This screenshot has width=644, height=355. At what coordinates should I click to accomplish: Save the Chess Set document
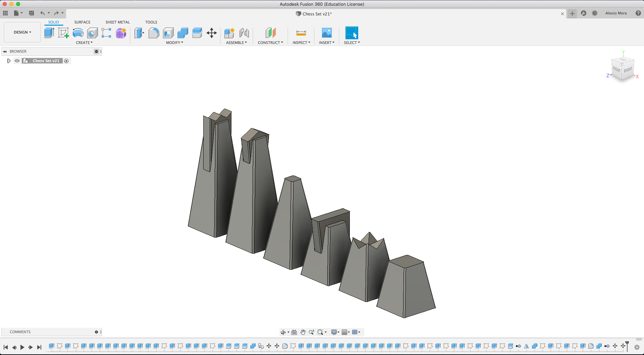(32, 13)
